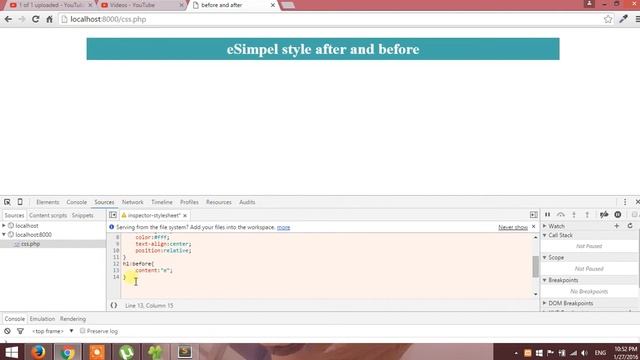
Task: Collapse the localhost:8000 tree node
Action: point(4,235)
